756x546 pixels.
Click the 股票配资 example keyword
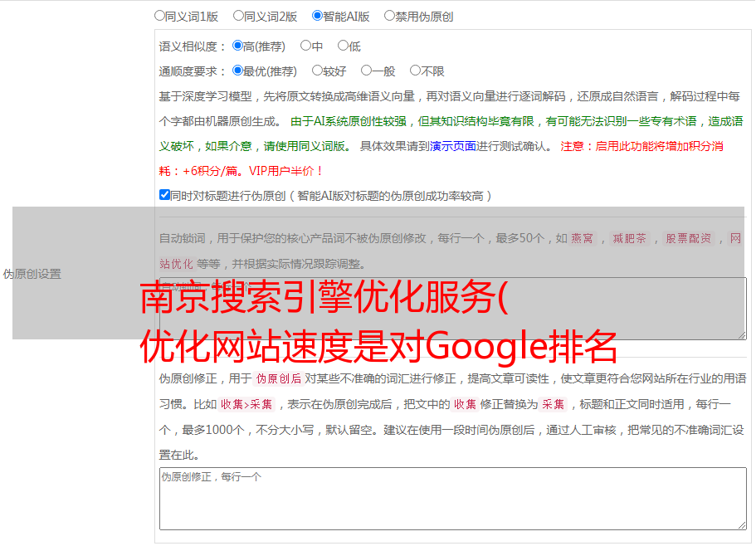689,238
